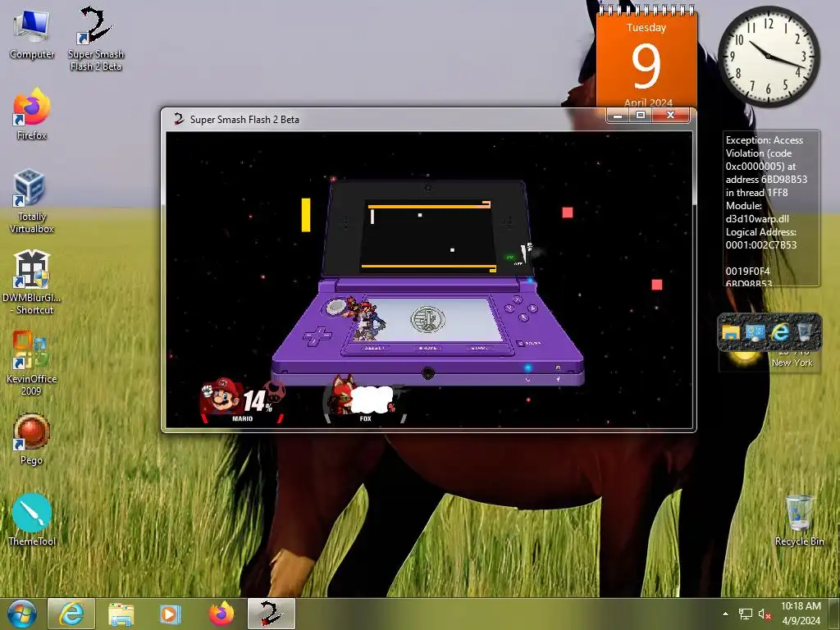The width and height of the screenshot is (840, 630).
Task: Open the Firefox desktop shortcut
Action: 32,114
